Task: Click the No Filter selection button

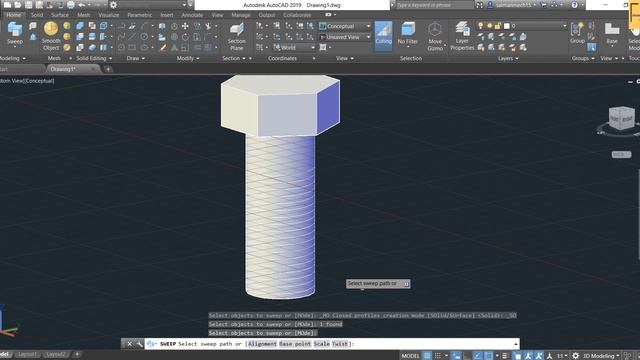Action: 408,33
